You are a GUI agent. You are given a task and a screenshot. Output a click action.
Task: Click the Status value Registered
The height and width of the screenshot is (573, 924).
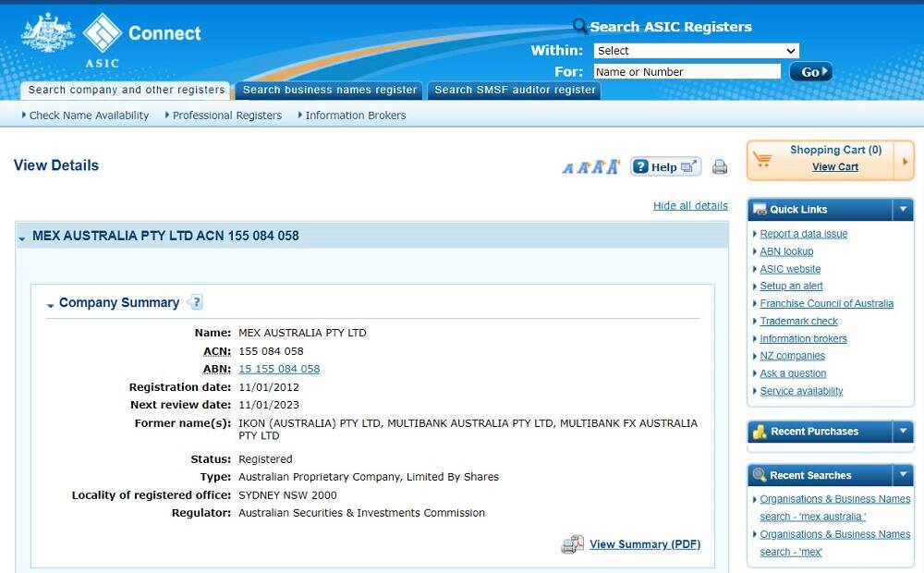[265, 459]
